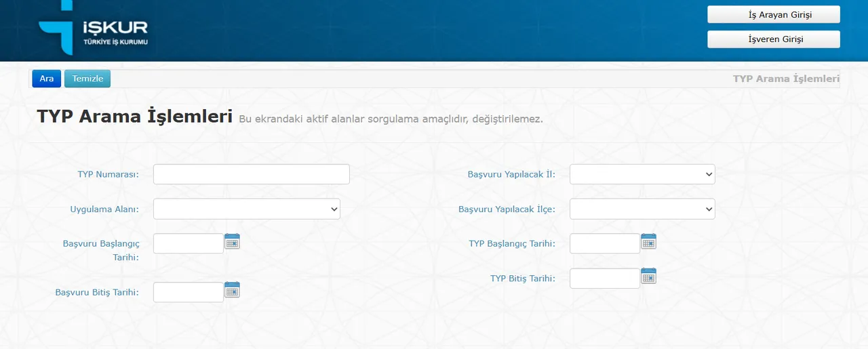
Task: Focus the TYP Numarası input field
Action: (252, 174)
